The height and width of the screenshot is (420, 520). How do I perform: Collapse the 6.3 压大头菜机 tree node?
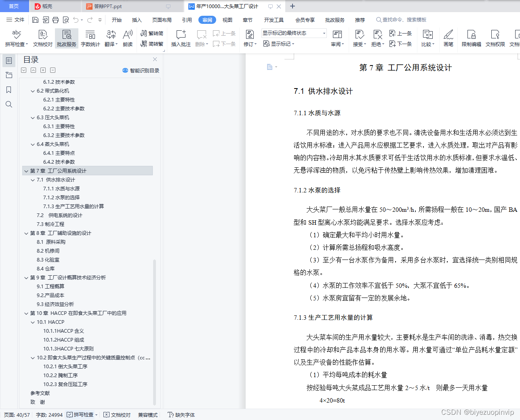click(x=33, y=118)
